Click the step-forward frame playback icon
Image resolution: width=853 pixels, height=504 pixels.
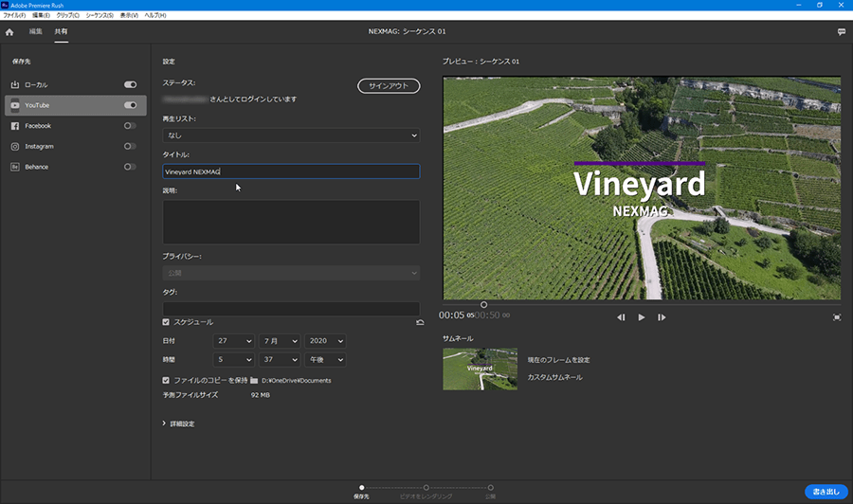pos(662,317)
